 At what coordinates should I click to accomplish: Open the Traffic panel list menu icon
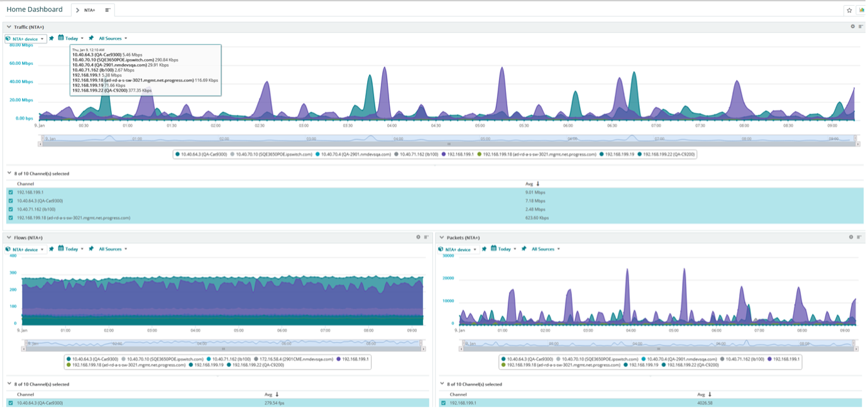(x=860, y=26)
